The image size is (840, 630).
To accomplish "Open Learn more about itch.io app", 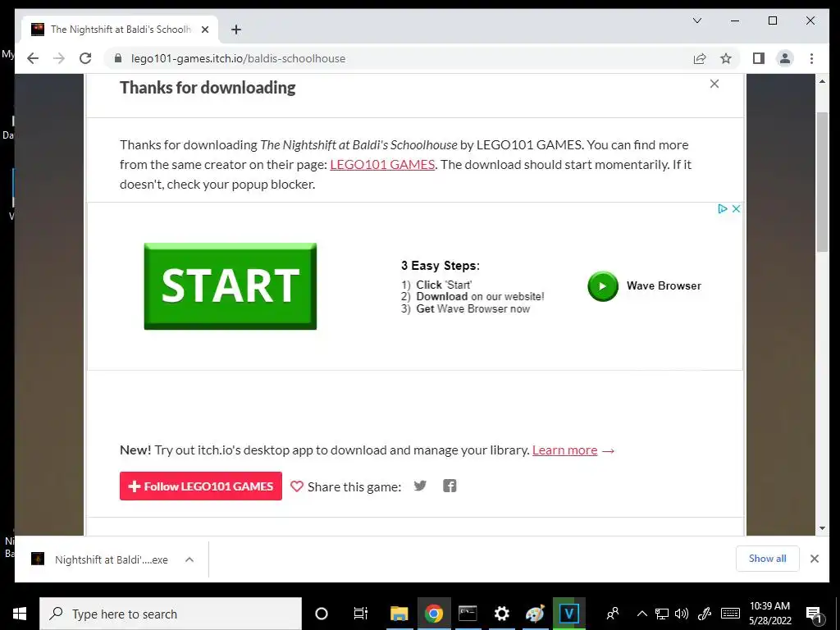I will point(564,450).
